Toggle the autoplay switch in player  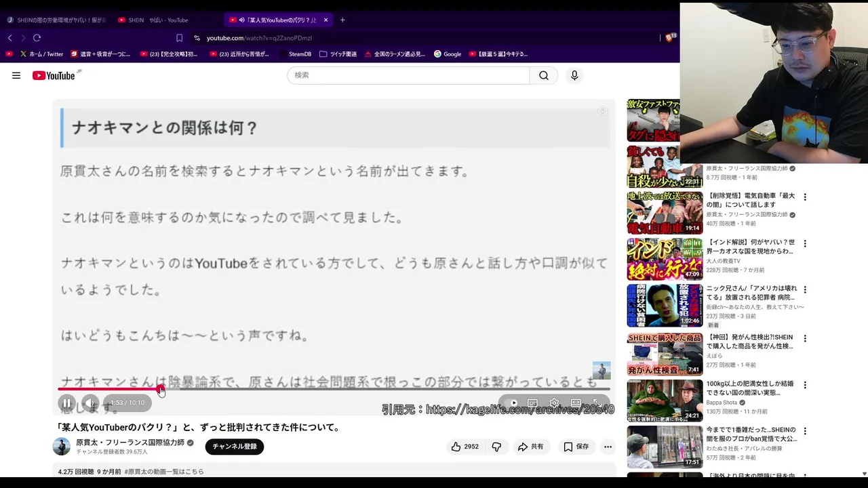click(513, 403)
